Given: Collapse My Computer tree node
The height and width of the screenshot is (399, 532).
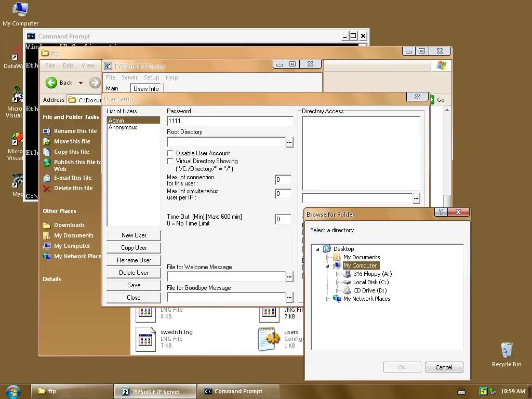Looking at the screenshot, I should click(x=327, y=266).
